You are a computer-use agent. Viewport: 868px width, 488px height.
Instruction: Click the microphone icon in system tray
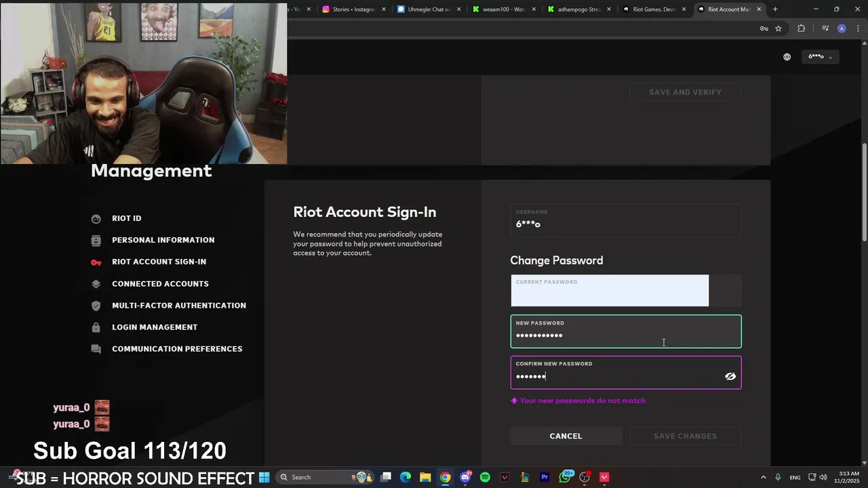click(778, 477)
